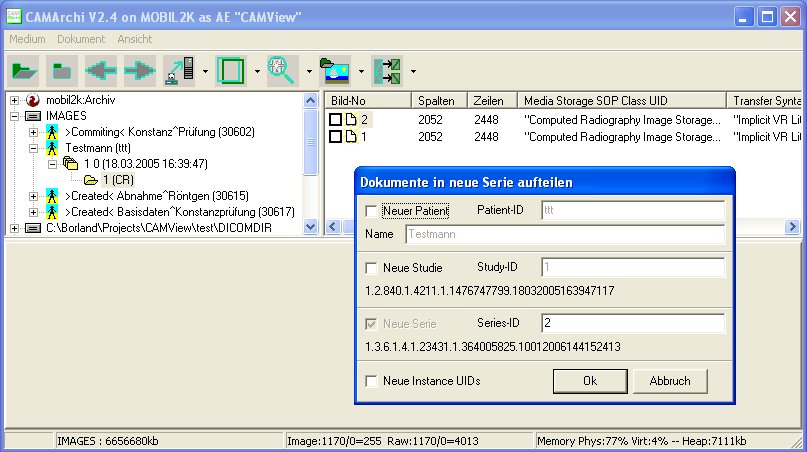Click the send-to-server toolbar icon

coord(179,71)
